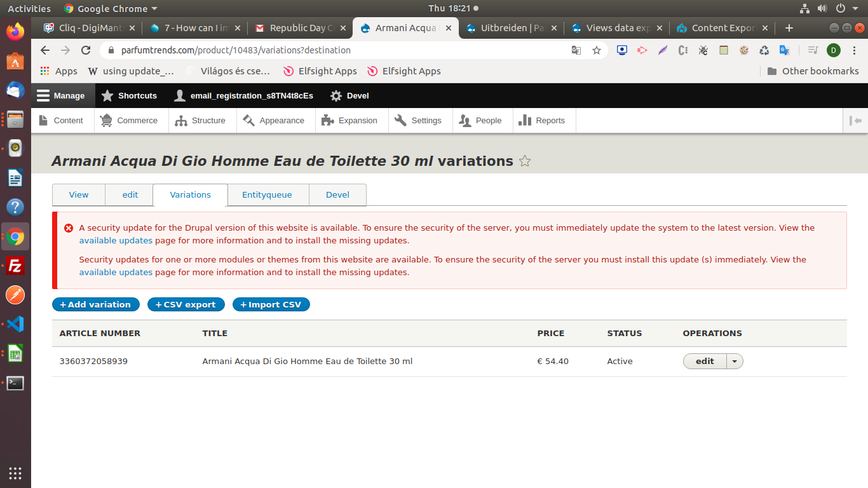Click the CSV export button
This screenshot has height=488, width=868.
186,305
